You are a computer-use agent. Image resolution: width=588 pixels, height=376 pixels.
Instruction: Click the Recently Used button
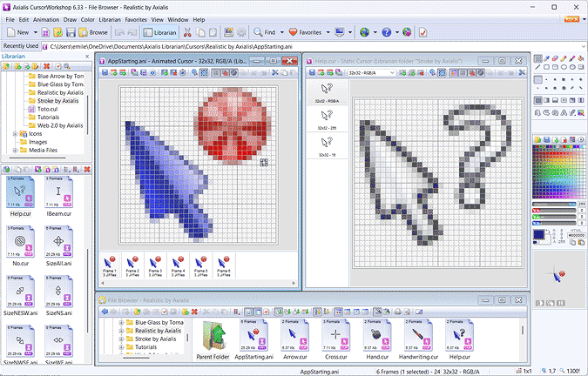pyautogui.click(x=21, y=46)
